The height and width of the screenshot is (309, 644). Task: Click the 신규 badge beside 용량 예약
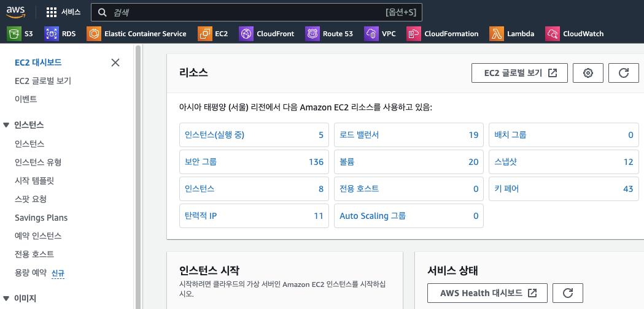coord(58,273)
